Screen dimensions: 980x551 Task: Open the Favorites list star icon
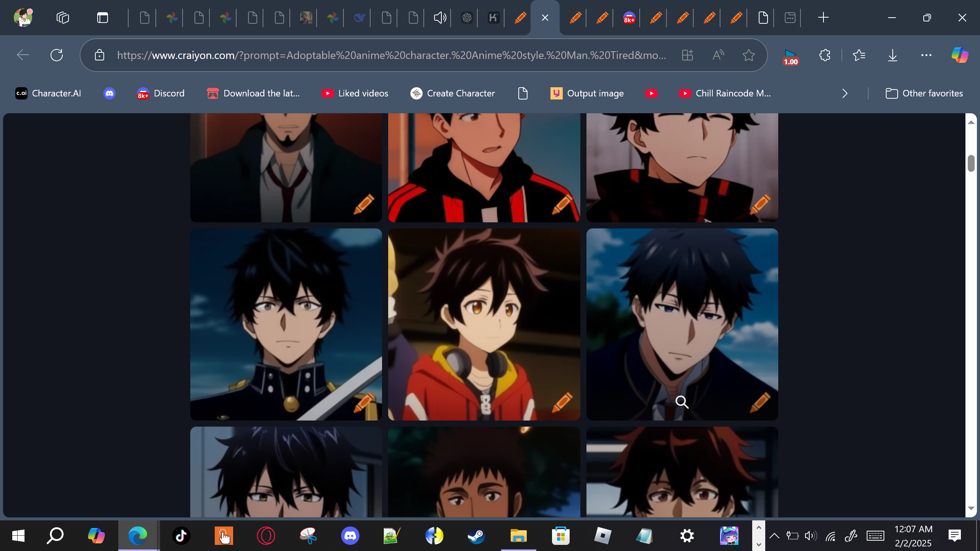pyautogui.click(x=859, y=55)
